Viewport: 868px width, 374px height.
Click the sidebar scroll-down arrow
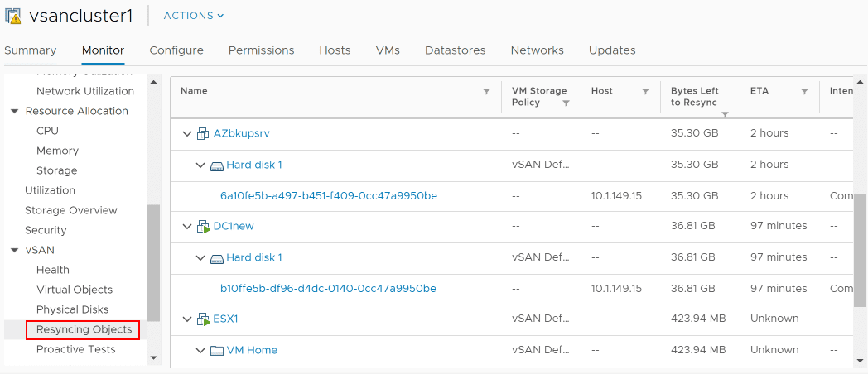point(153,357)
